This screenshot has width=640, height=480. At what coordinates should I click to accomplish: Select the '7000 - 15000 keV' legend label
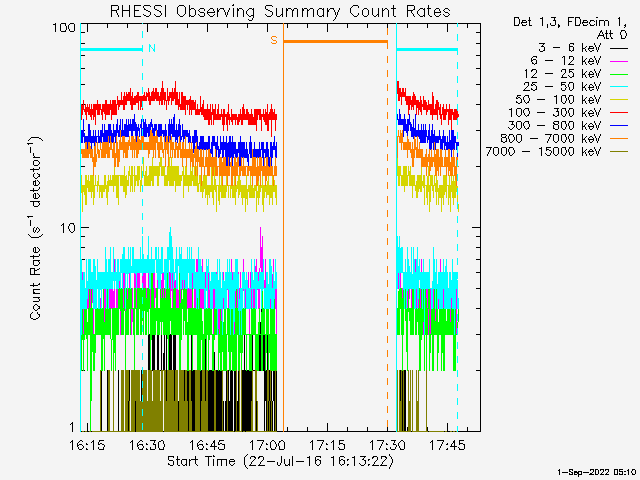tap(543, 152)
